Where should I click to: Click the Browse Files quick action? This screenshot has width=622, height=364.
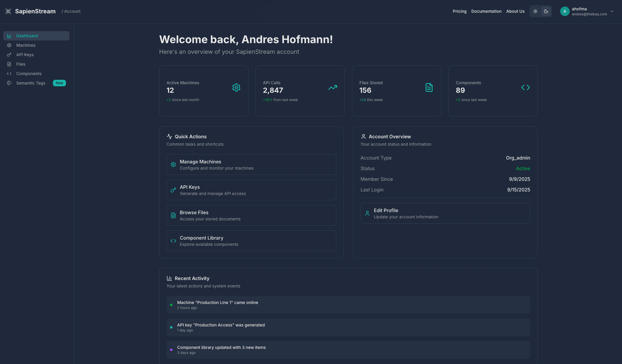click(251, 215)
